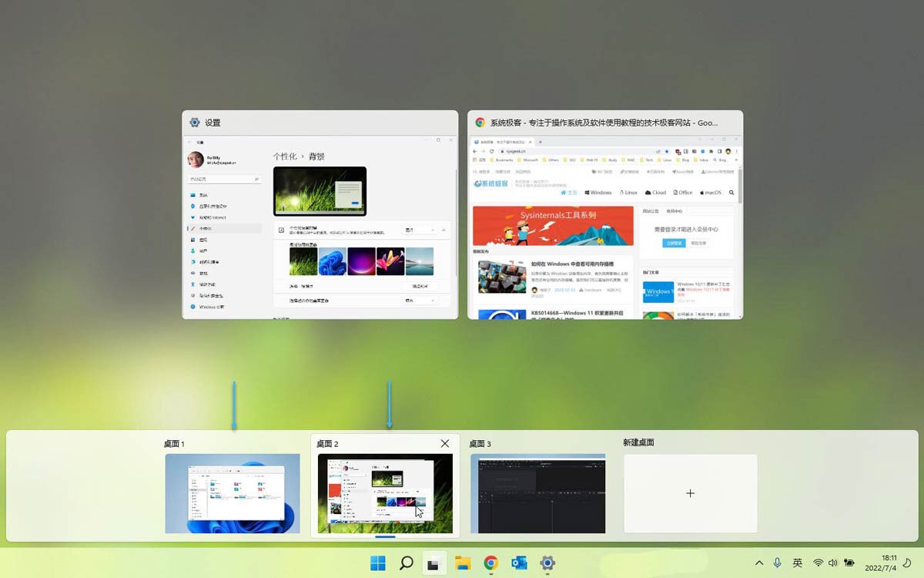Image resolution: width=924 pixels, height=578 pixels.
Task: Close 桌面 2 using its X button
Action: coord(445,443)
